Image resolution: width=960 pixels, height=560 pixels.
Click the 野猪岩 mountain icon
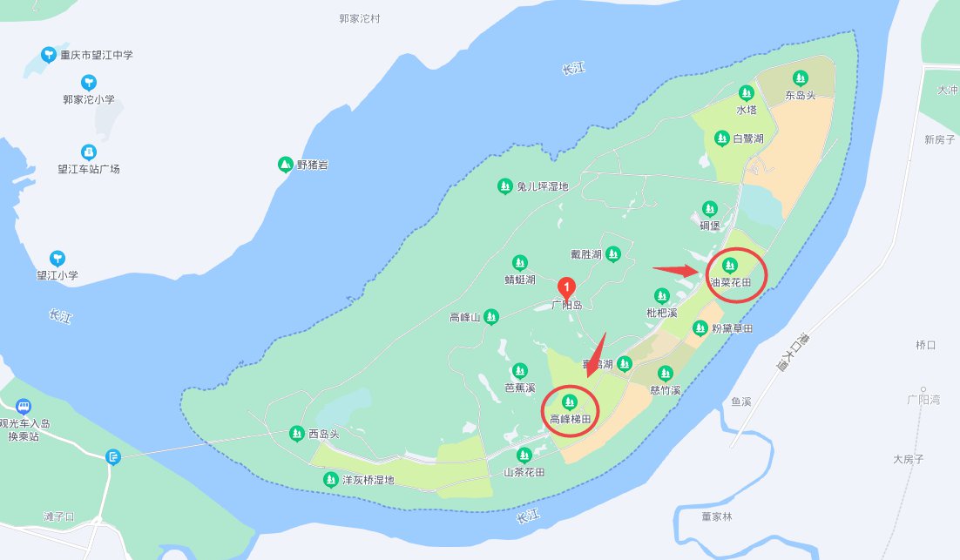286,165
